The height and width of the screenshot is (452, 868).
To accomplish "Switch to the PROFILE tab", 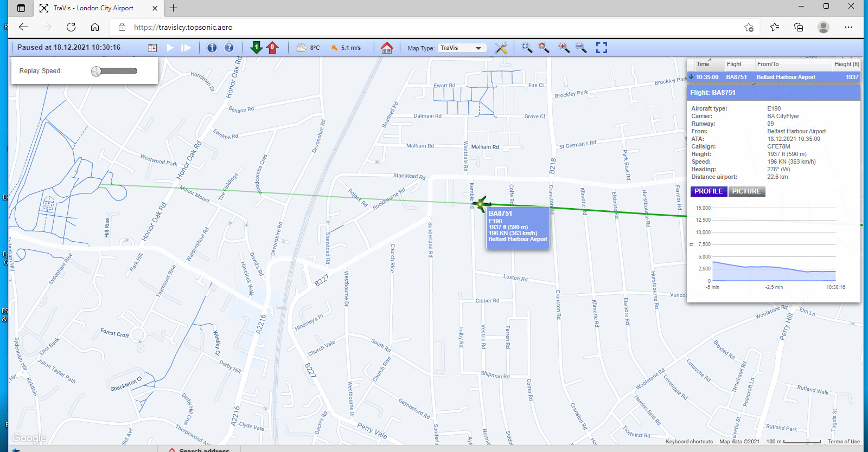I will coord(709,191).
